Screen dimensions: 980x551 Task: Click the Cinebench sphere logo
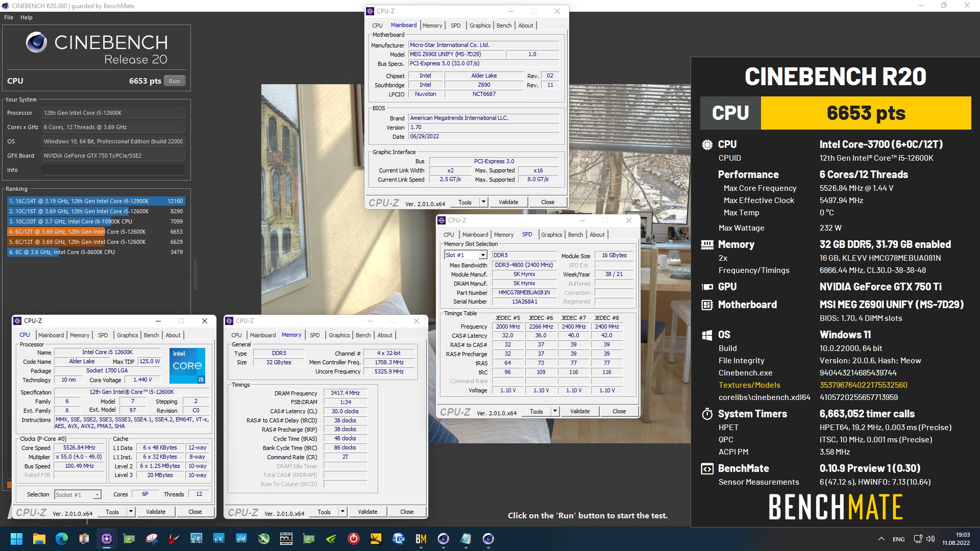pyautogui.click(x=37, y=42)
